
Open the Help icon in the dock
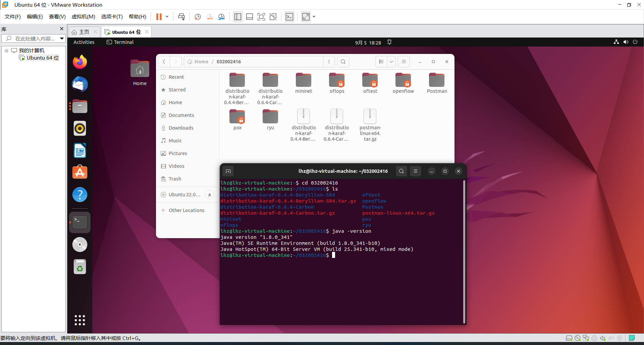tap(80, 195)
